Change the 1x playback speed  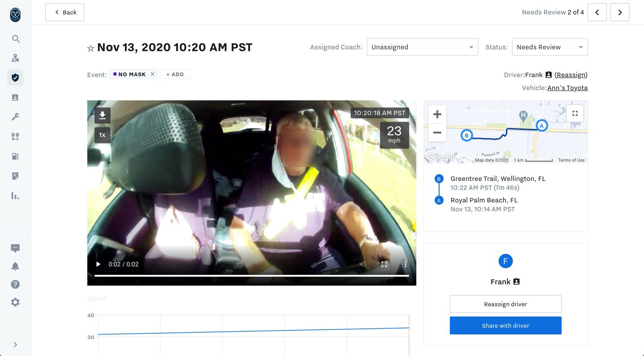pos(102,135)
